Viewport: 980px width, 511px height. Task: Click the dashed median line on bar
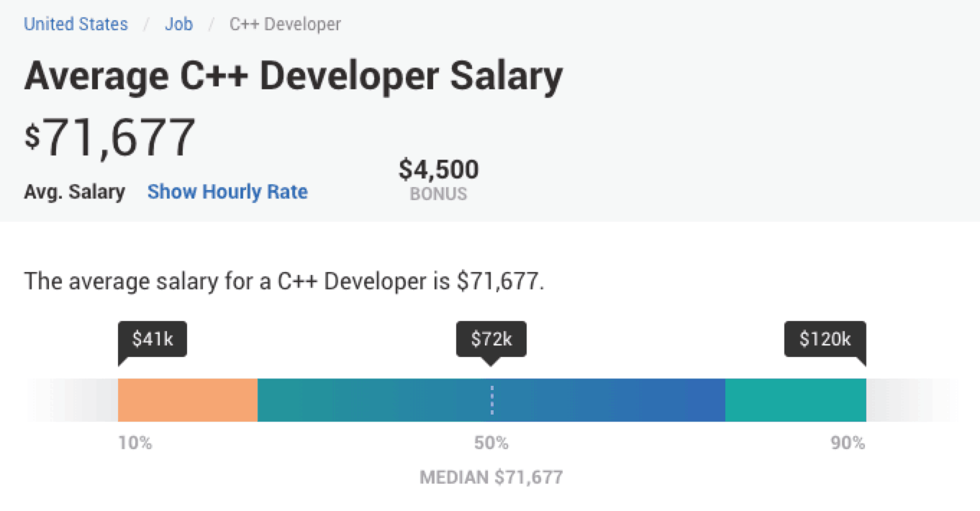[492, 400]
